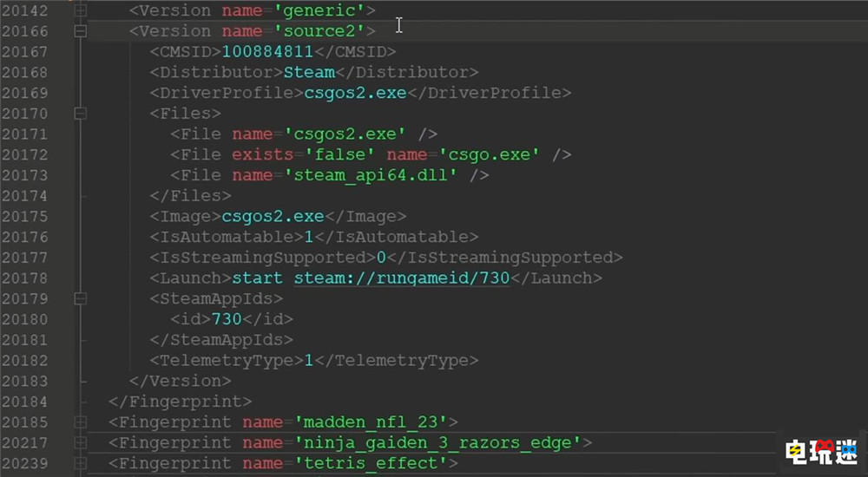Click line number 20142 in the gutter

25,10
